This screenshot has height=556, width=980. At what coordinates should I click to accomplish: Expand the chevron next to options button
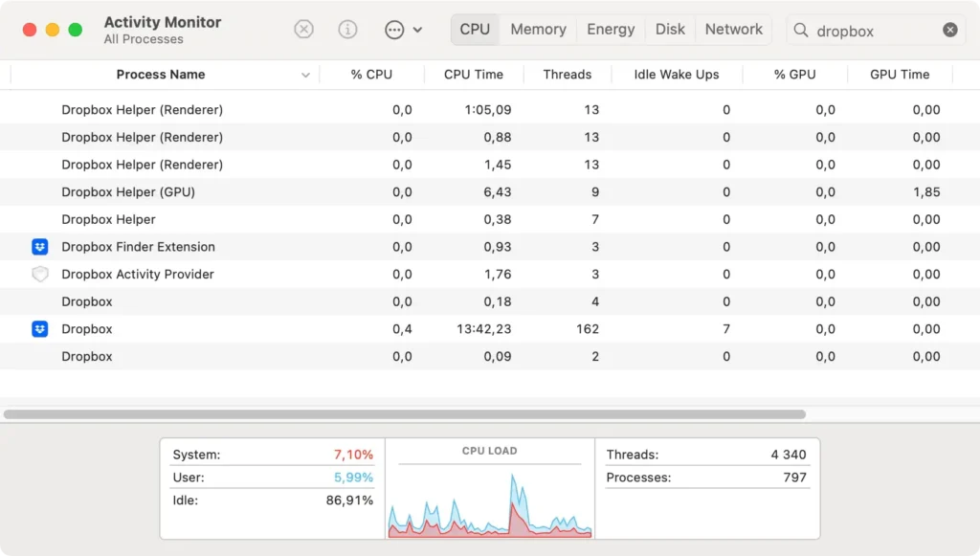point(417,30)
